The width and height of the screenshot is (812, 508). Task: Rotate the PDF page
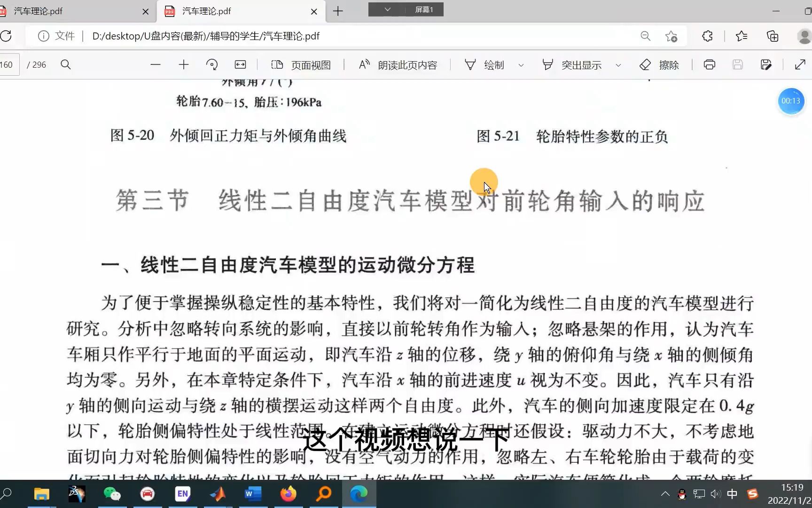pos(212,64)
